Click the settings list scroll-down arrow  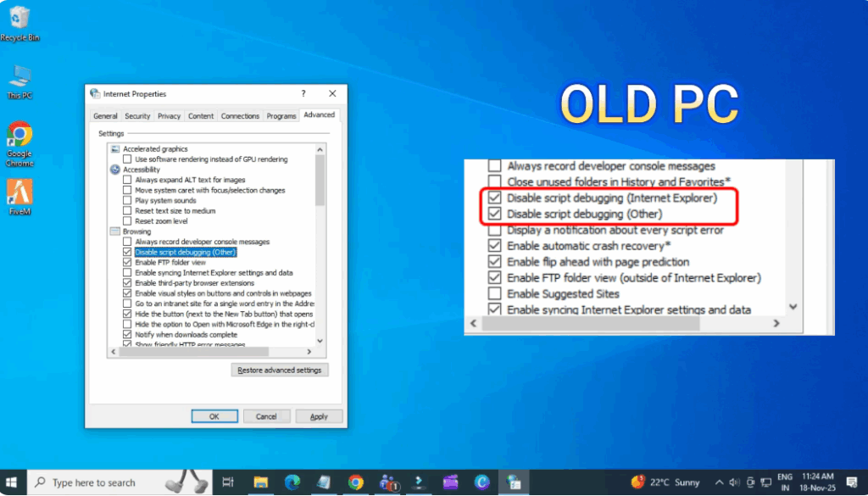click(x=320, y=342)
